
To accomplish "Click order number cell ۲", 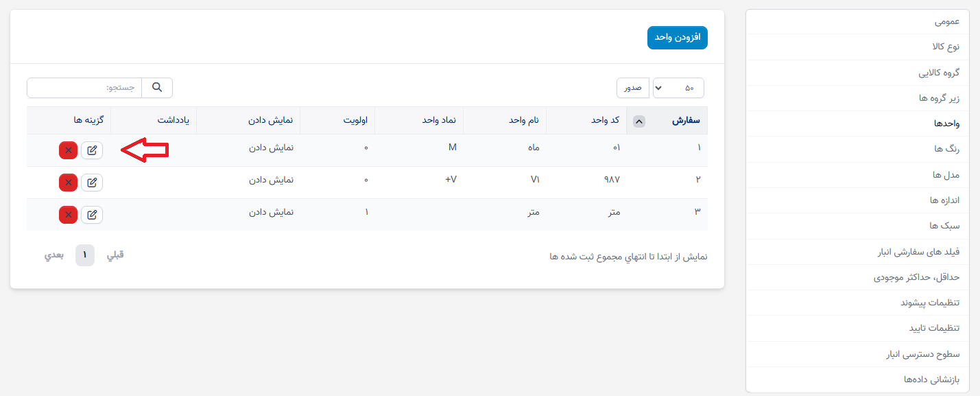I will pyautogui.click(x=697, y=180).
